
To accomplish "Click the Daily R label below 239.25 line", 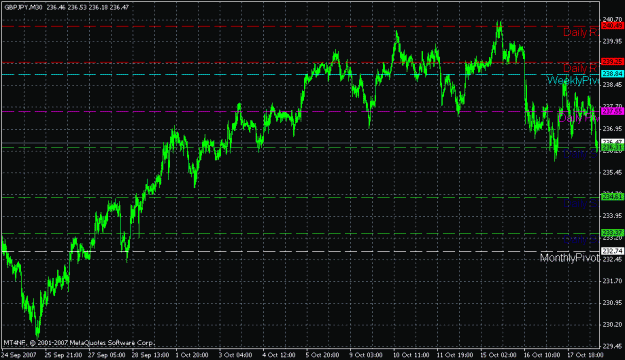I will click(581, 68).
